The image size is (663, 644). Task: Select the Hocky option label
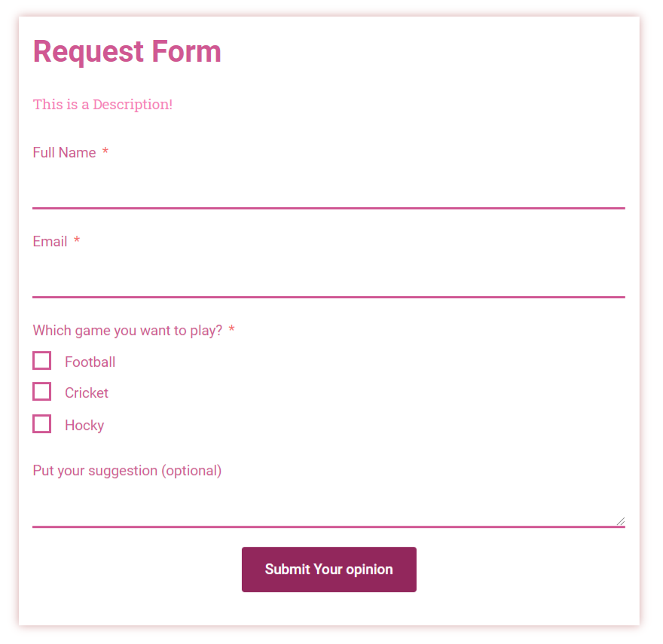84,426
